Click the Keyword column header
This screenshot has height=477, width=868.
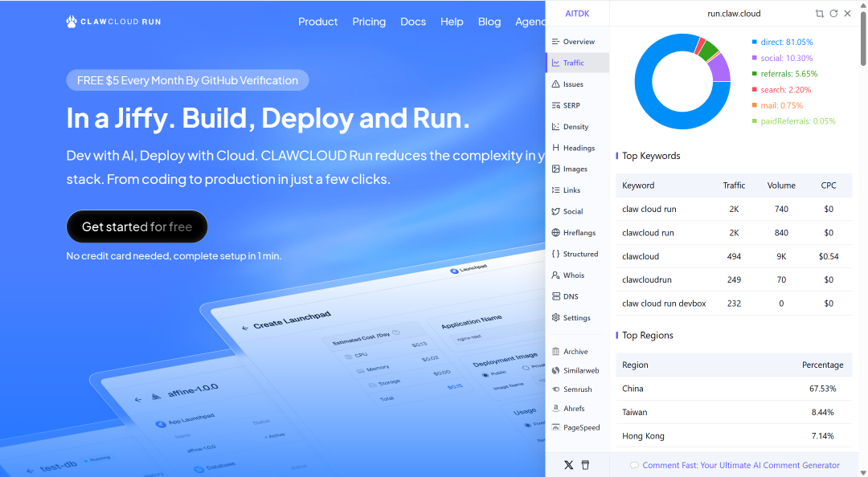638,185
